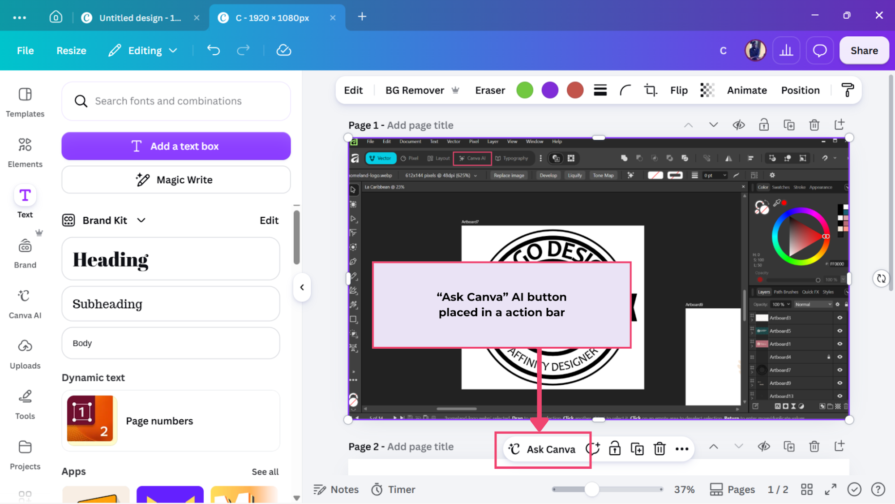
Task: Move Page 2 up with the chevron
Action: pyautogui.click(x=713, y=446)
